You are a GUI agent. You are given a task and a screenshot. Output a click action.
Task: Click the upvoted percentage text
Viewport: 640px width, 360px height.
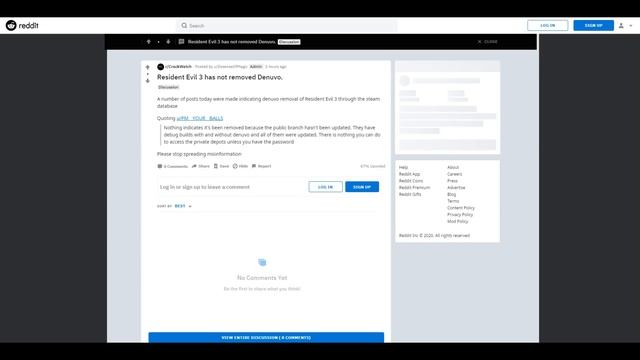pos(373,166)
